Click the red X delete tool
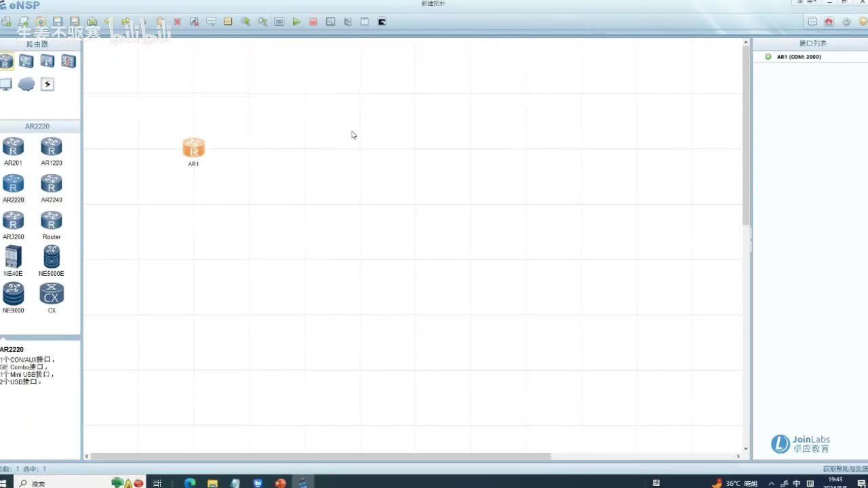This screenshot has height=488, width=868. click(177, 22)
